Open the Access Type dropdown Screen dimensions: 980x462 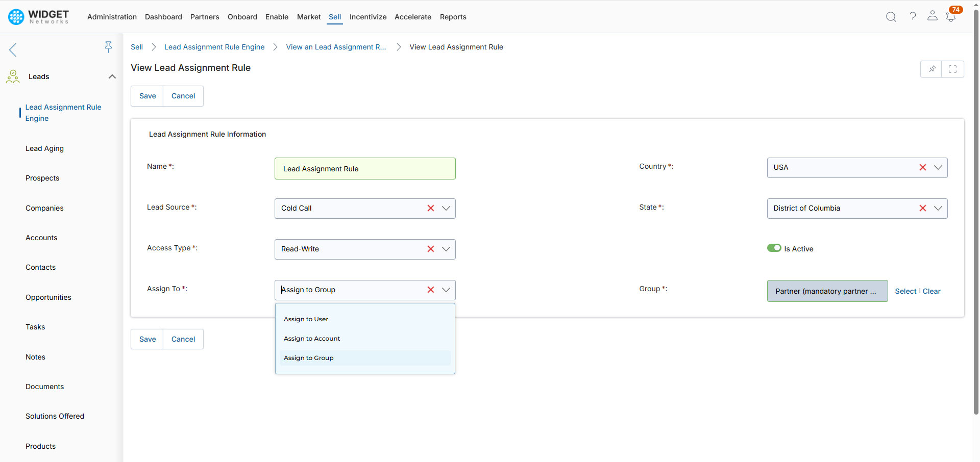[x=446, y=249]
